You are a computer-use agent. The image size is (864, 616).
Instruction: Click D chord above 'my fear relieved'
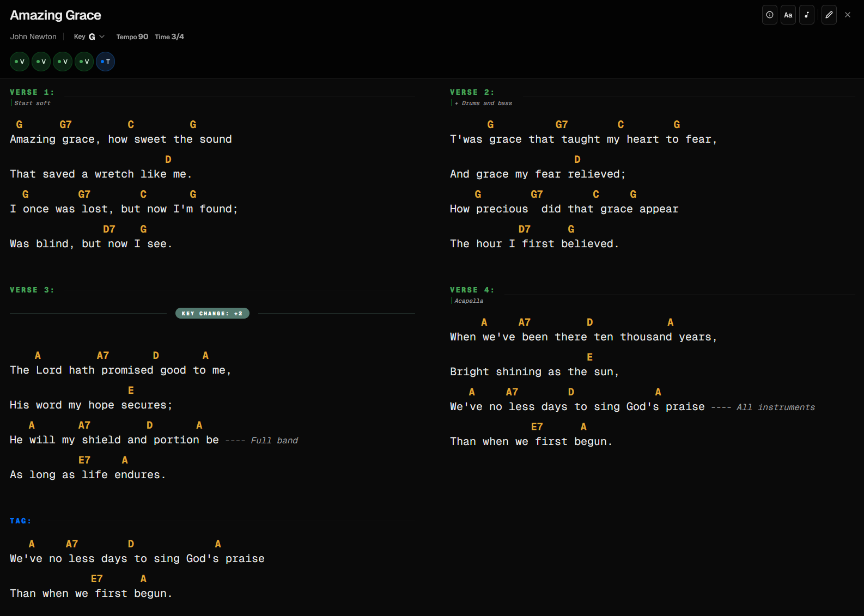point(577,160)
